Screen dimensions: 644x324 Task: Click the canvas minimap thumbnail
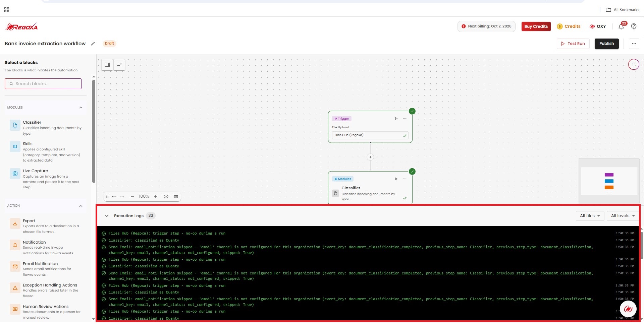tap(609, 181)
